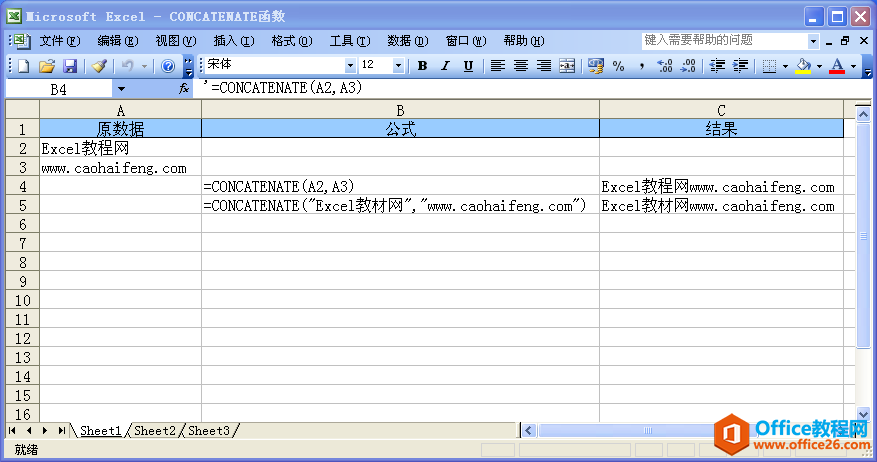Open the font name dropdown

click(x=350, y=66)
